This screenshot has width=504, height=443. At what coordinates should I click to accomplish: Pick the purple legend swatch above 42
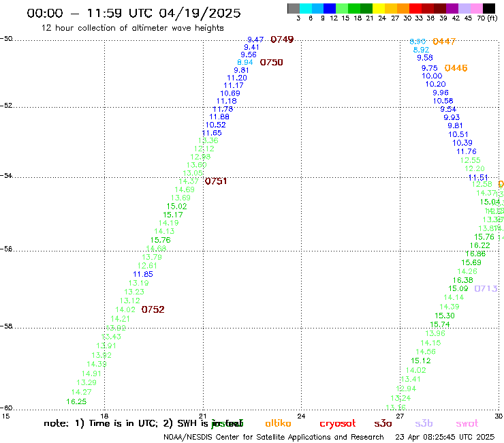pyautogui.click(x=452, y=9)
